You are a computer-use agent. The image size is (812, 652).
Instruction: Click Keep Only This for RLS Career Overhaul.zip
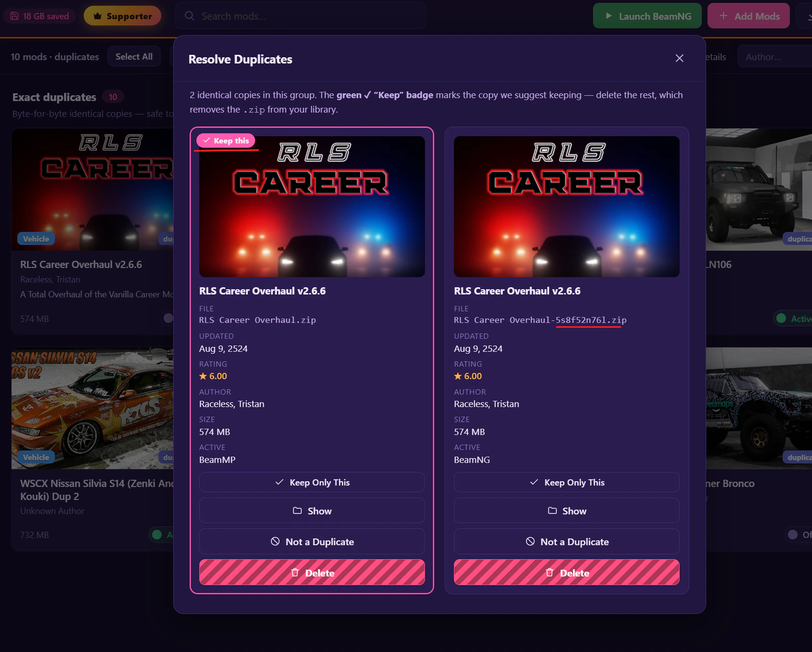312,482
